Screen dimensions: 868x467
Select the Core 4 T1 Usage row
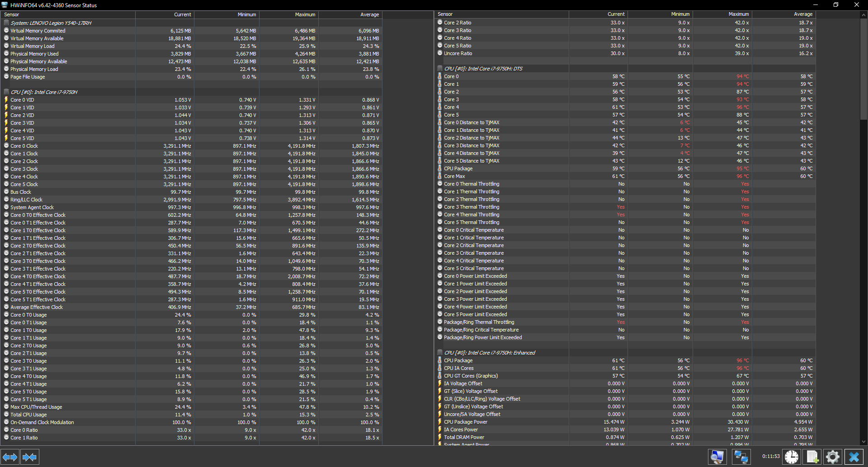click(x=192, y=384)
